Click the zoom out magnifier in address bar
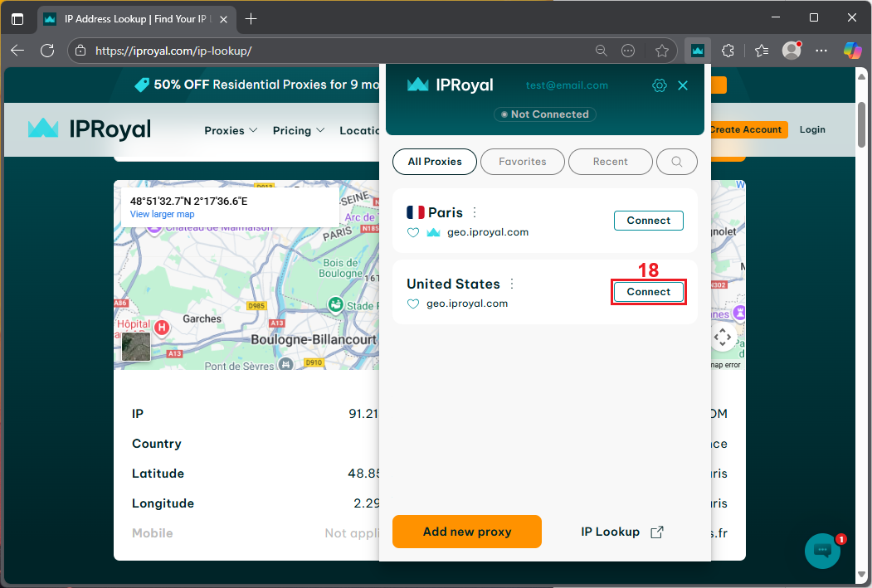The image size is (872, 588). pyautogui.click(x=602, y=51)
